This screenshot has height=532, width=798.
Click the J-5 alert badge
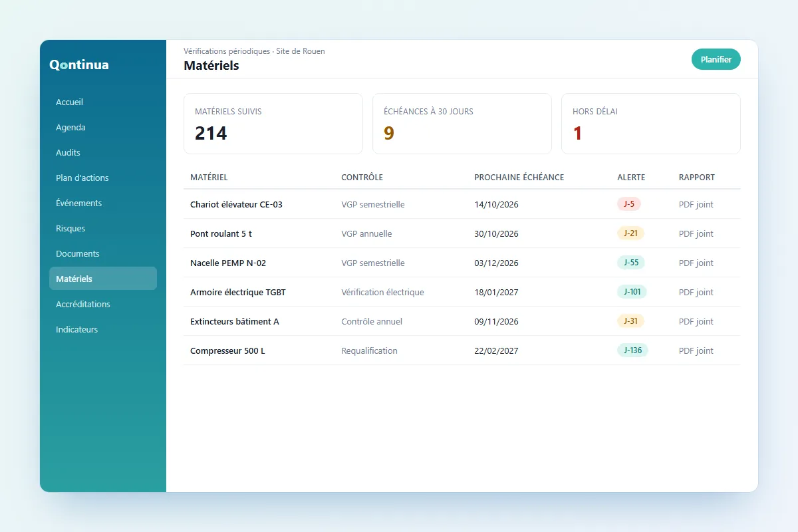[629, 204]
